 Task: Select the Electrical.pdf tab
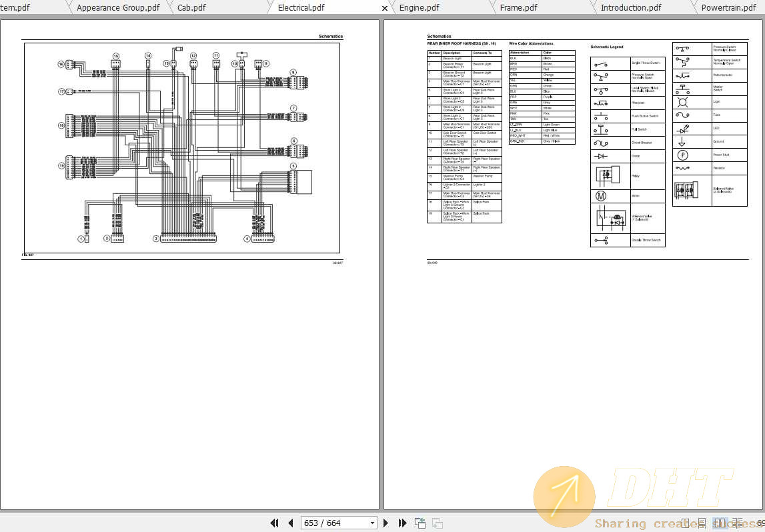[x=301, y=7]
